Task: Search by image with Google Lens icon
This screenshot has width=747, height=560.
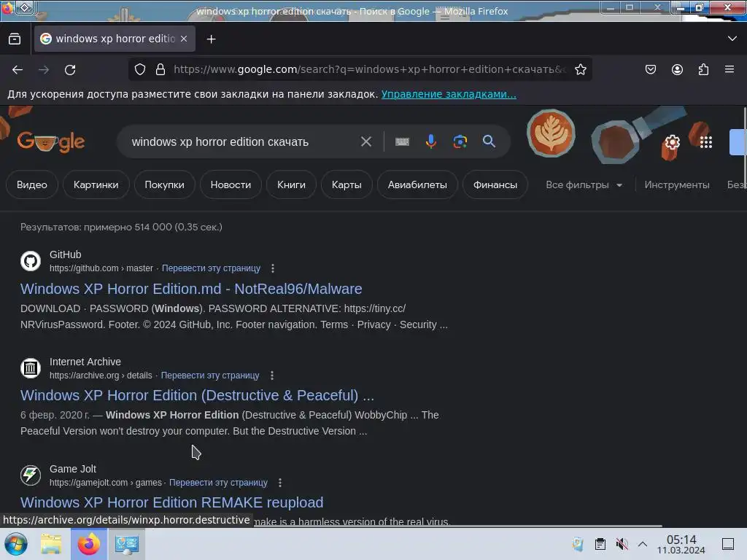Action: coord(460,141)
